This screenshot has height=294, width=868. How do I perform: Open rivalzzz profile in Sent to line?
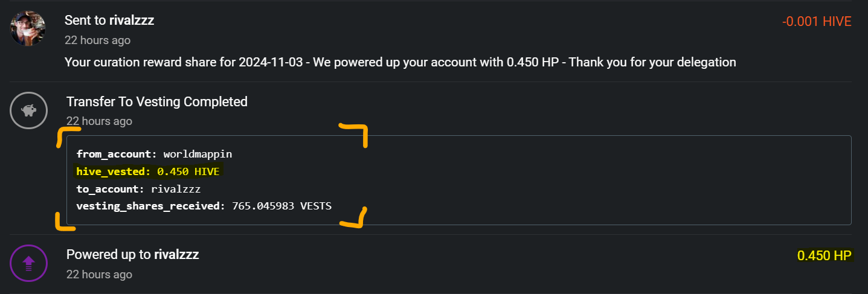(132, 20)
